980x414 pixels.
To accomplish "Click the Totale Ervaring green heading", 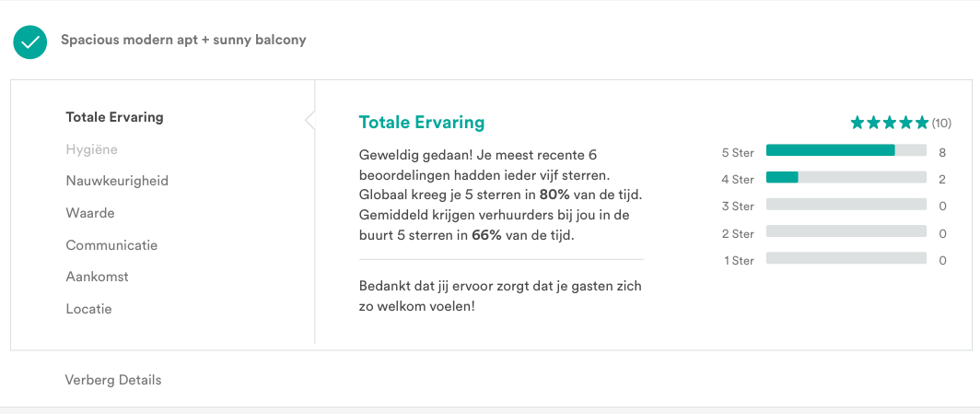I will [421, 123].
